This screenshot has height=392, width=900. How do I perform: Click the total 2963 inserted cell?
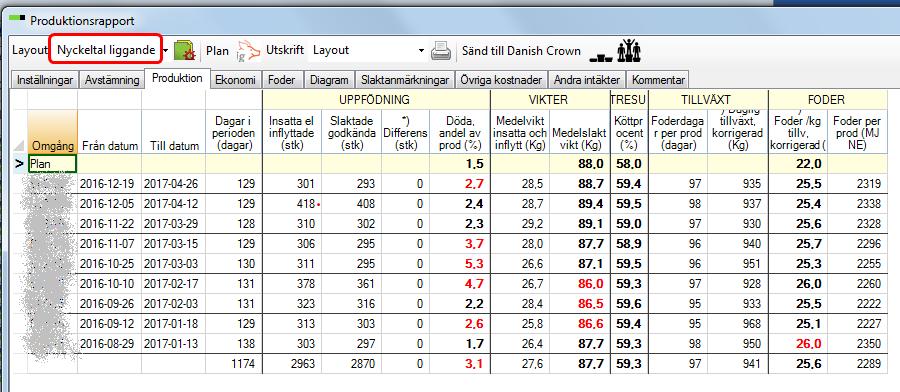[292, 363]
